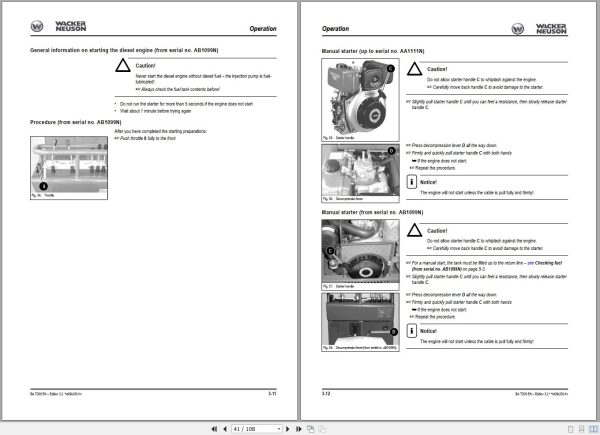Image resolution: width=600 pixels, height=435 pixels.
Task: Click the Wacker Neuson logo on left page
Action: pos(58,26)
